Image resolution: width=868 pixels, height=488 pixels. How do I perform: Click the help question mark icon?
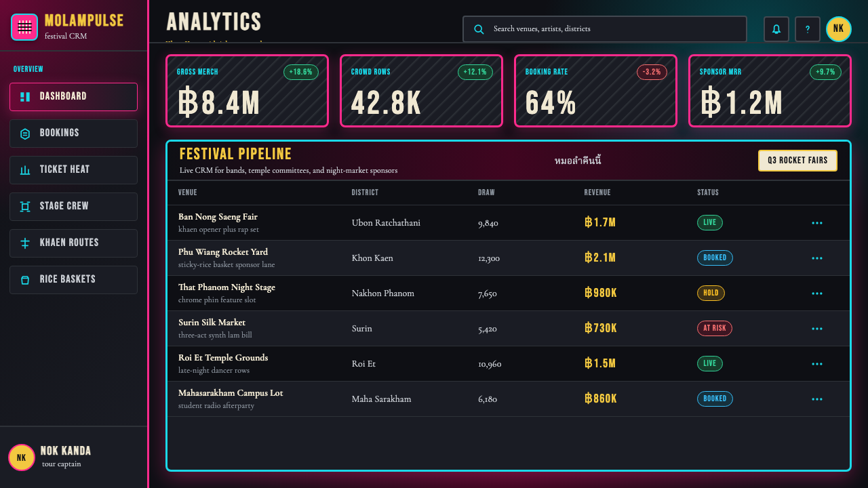[x=808, y=29]
